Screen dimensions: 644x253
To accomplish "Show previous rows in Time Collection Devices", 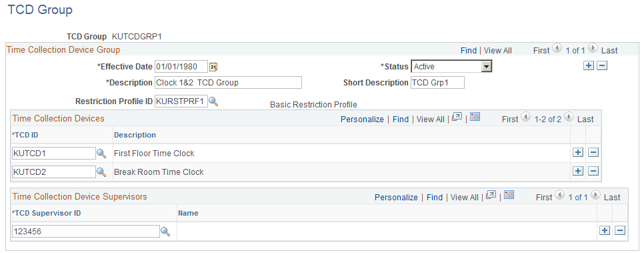I will coord(526,117).
